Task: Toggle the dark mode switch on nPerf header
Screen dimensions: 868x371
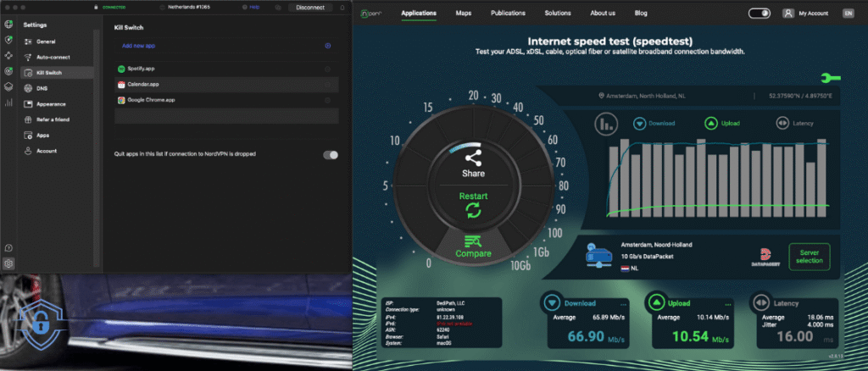Action: tap(759, 14)
